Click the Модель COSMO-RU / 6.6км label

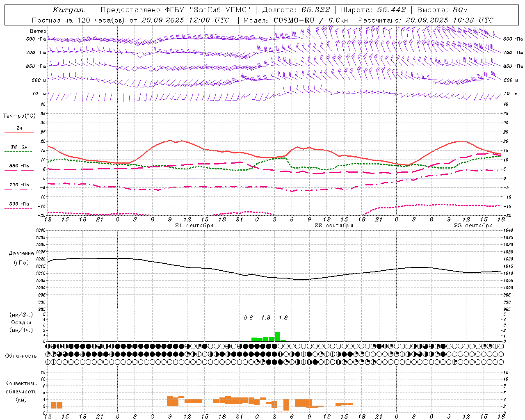click(x=296, y=20)
